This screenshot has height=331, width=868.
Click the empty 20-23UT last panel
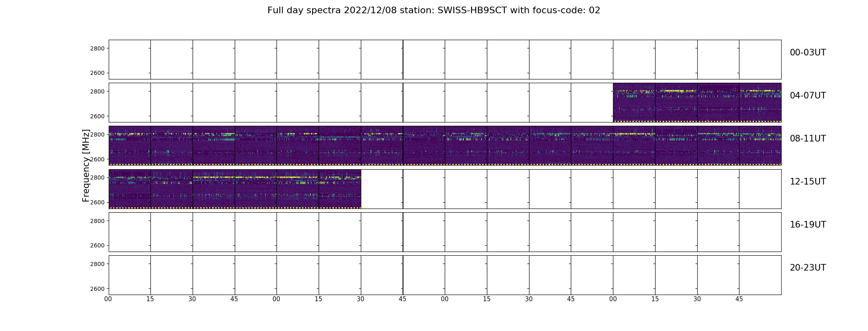click(760, 275)
